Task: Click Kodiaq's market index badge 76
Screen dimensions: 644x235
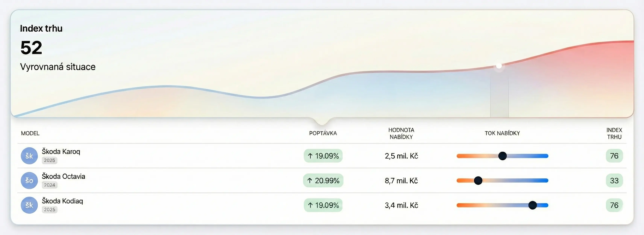Action: (x=614, y=205)
